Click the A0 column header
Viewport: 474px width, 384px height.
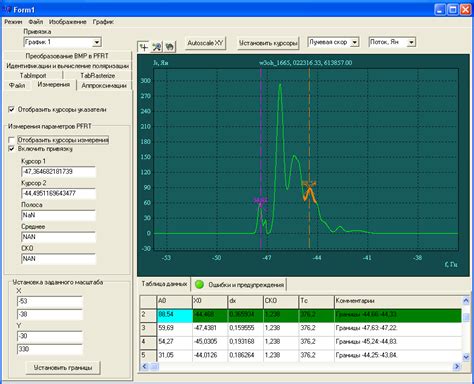coord(174,301)
